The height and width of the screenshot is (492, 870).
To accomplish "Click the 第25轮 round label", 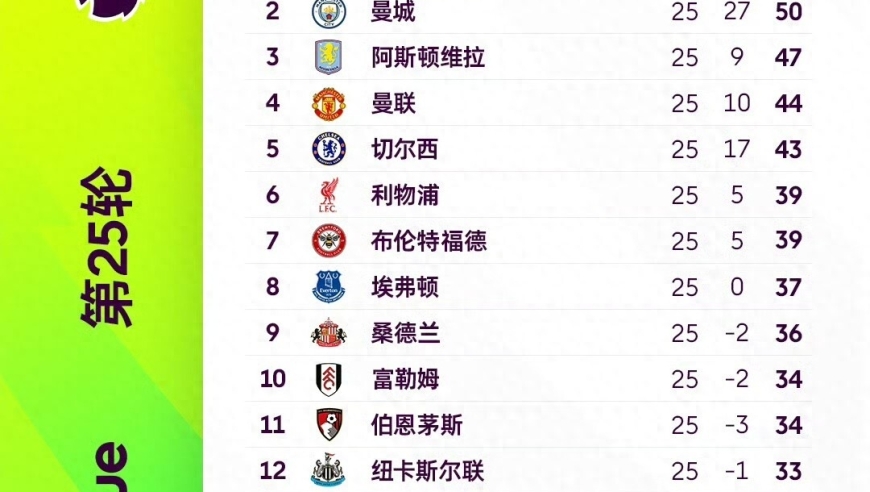I will (107, 249).
